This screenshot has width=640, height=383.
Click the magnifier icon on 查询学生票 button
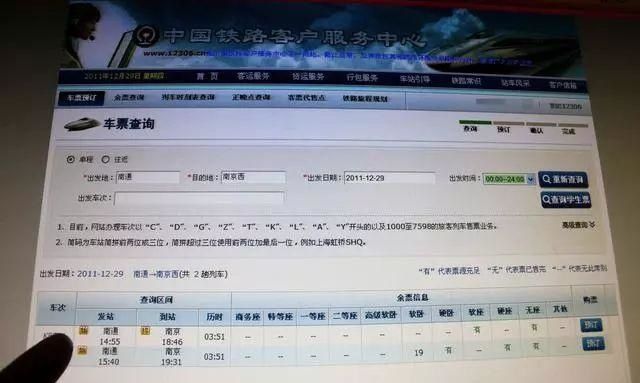pos(546,199)
